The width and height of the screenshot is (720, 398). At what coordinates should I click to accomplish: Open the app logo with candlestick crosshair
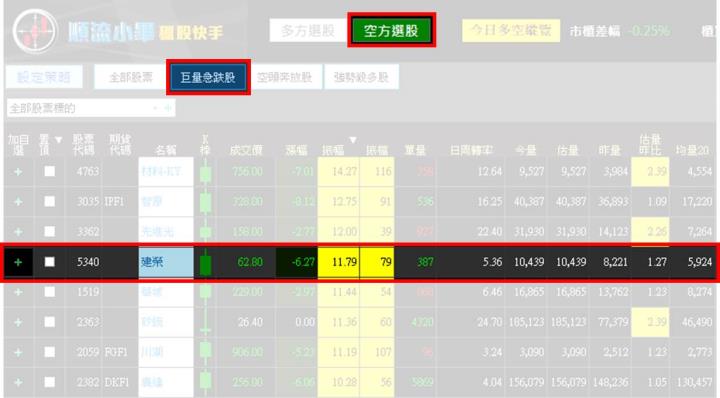coord(35,31)
